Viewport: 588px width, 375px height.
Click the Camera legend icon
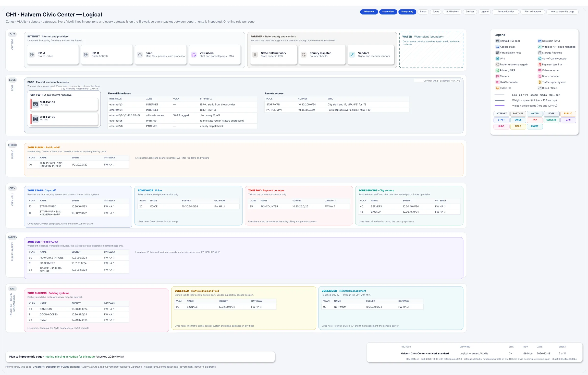pos(498,76)
